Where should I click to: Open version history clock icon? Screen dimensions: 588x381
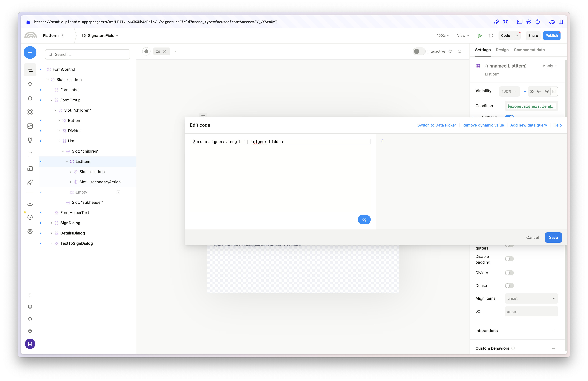(x=30, y=217)
